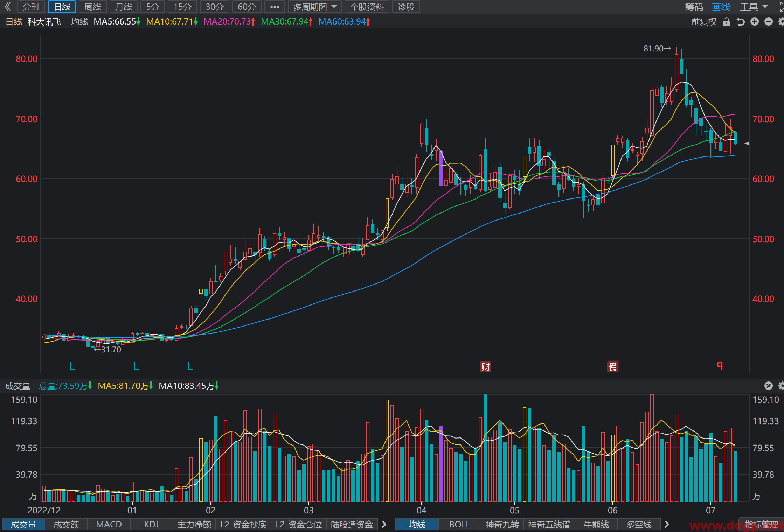Click the tallest red volume bar in June
This screenshot has height=532, width=784.
652,448
